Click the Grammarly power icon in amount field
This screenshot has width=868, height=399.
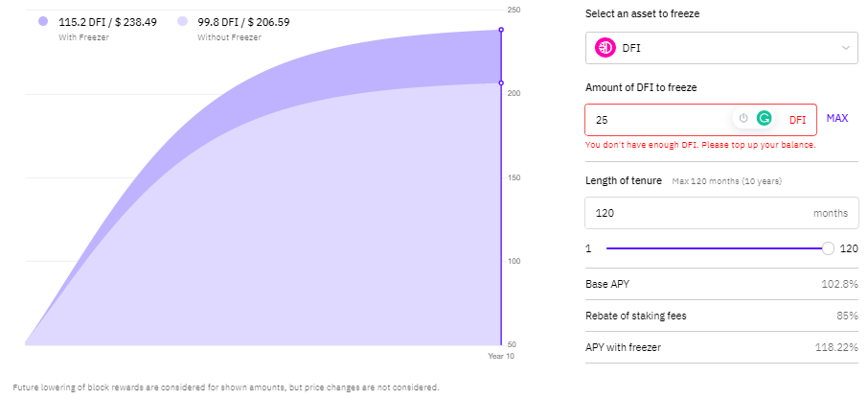743,118
